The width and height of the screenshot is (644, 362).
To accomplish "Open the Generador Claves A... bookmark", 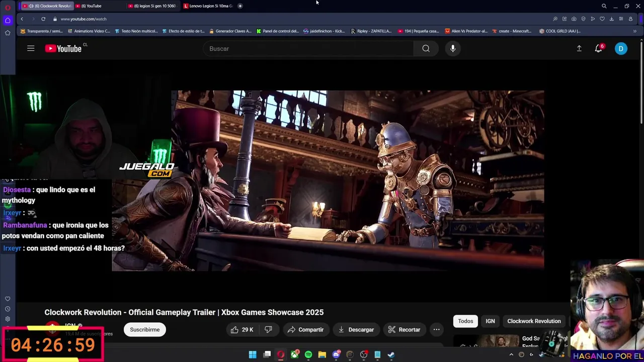I will 230,31.
